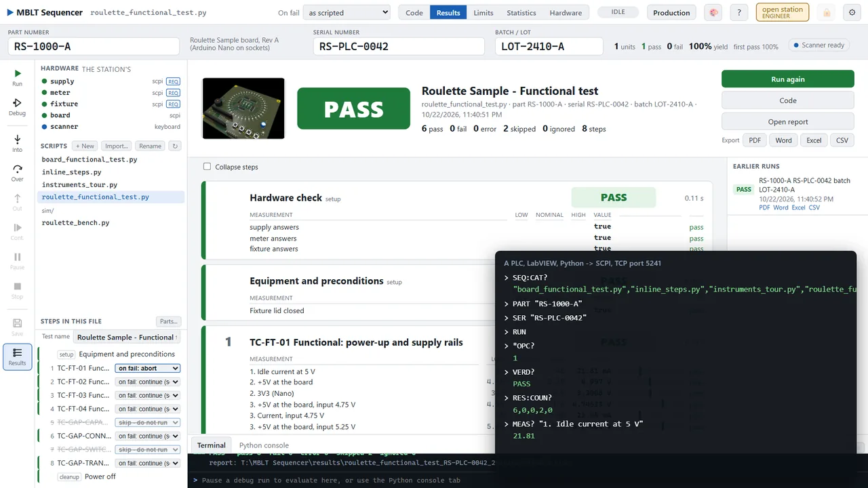Open settings via the gear icon
The width and height of the screenshot is (868, 488).
(852, 12)
